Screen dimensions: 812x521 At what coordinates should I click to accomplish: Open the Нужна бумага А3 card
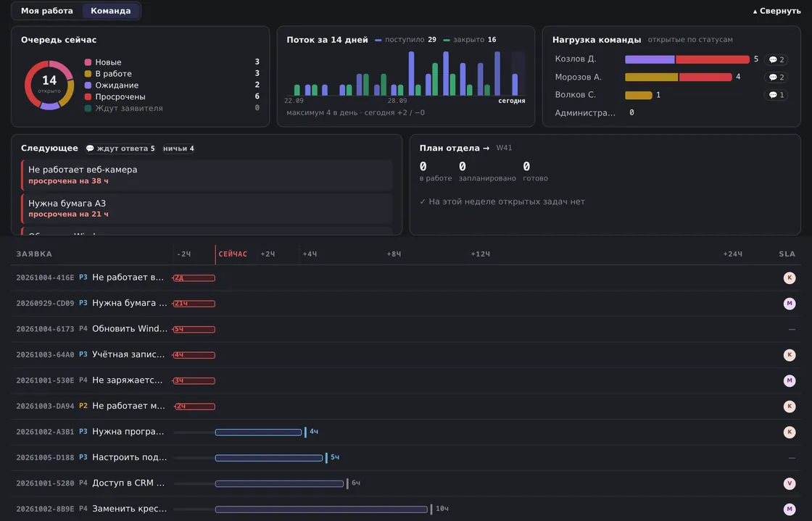click(x=207, y=209)
